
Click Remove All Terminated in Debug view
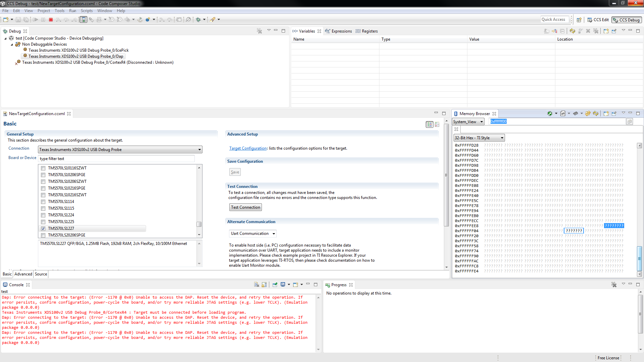point(260,31)
